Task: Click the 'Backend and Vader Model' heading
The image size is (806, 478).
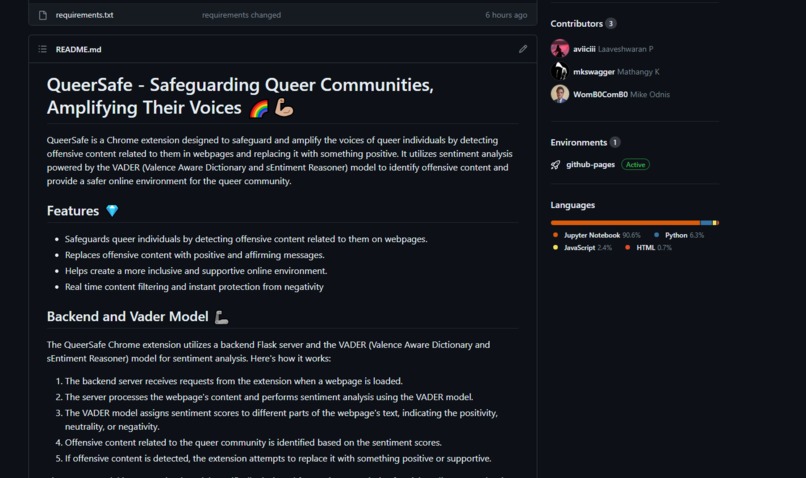Action: (127, 317)
